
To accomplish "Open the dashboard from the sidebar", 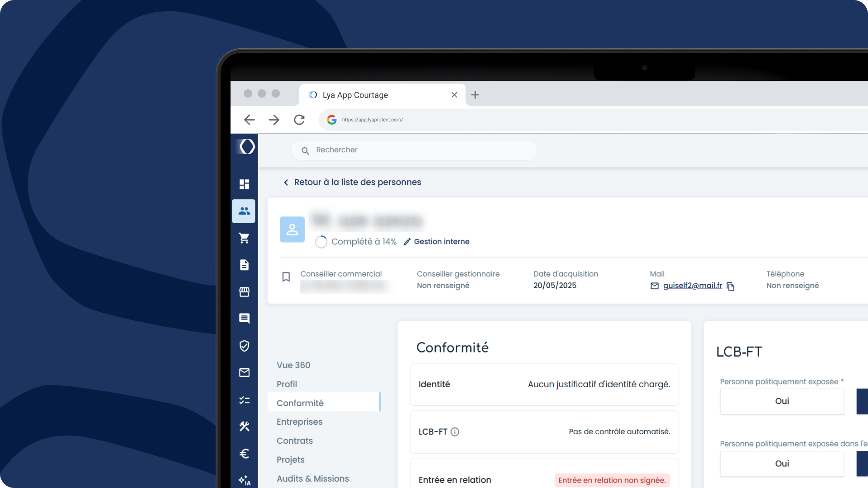I will click(244, 184).
